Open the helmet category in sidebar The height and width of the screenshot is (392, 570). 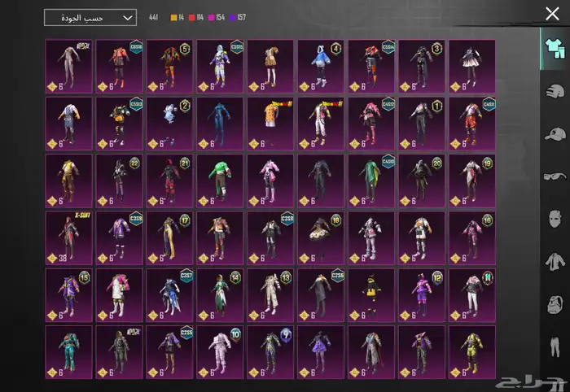pos(555,90)
